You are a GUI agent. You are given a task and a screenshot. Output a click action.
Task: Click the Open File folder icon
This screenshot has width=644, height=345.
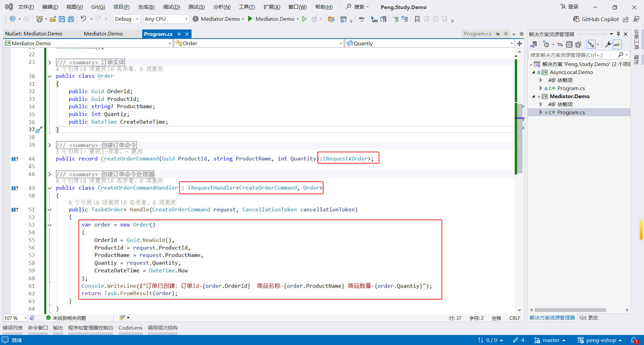pos(53,19)
